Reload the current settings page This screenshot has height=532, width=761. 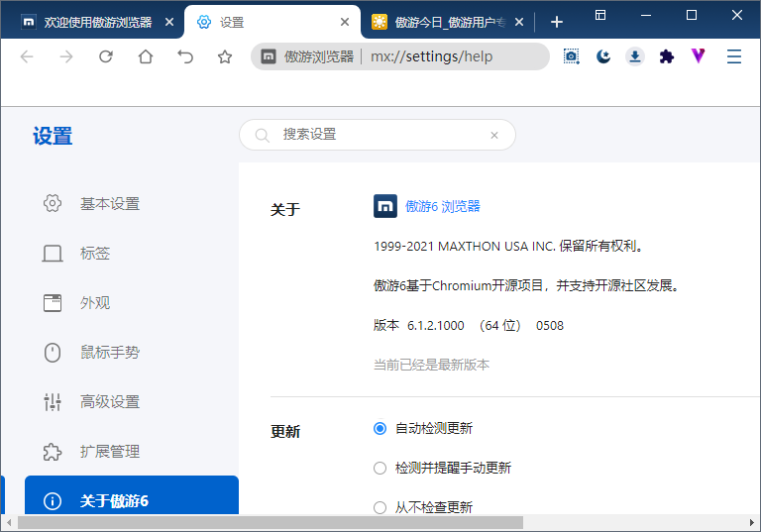(x=106, y=56)
